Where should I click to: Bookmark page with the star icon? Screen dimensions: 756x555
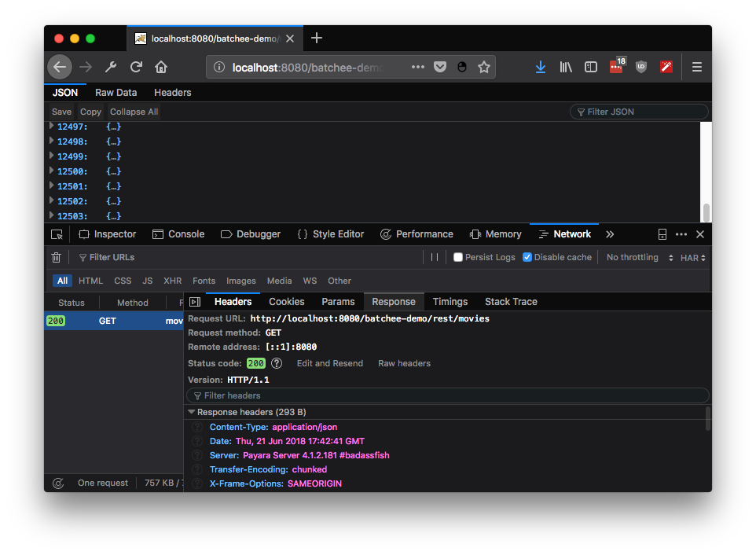[484, 68]
